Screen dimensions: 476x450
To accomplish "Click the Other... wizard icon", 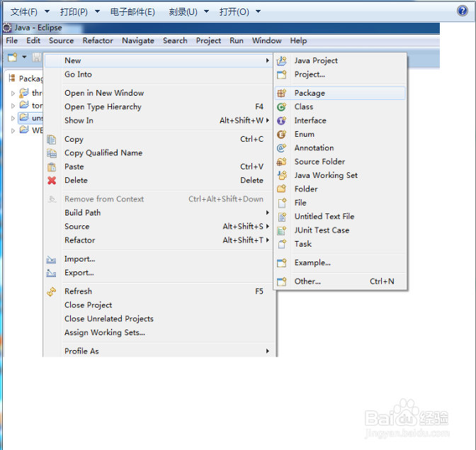I will (x=282, y=281).
